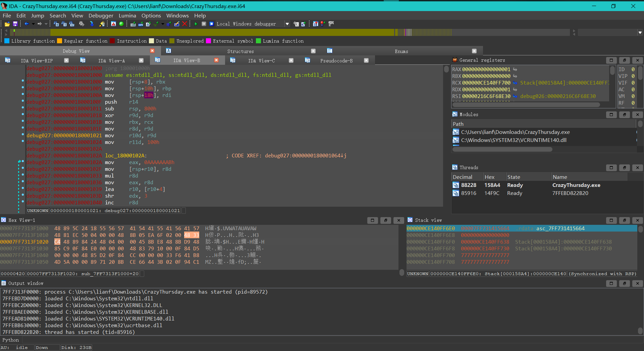
Task: Expand the back-navigation history dropdown
Action: pos(33,24)
